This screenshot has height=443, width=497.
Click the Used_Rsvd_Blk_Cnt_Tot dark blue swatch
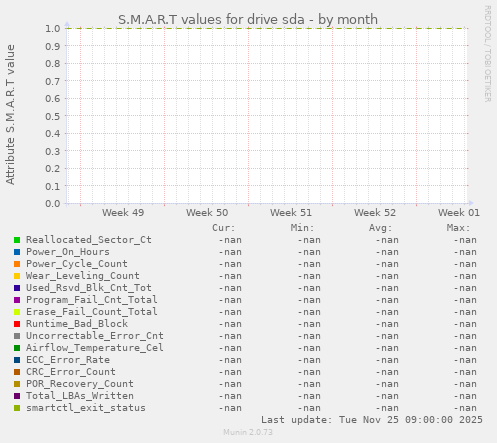[x=17, y=288]
